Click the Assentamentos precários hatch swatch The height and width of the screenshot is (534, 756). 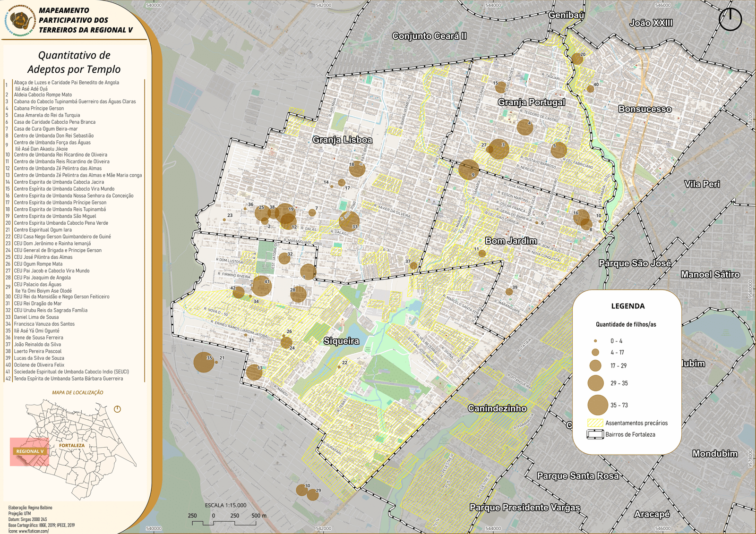595,423
